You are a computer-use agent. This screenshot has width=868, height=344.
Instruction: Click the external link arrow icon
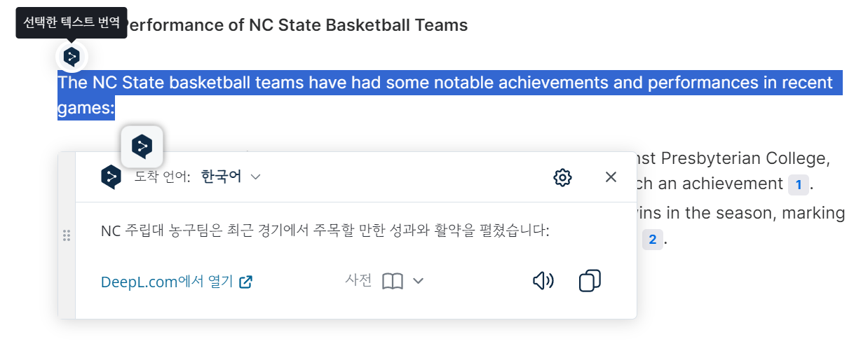point(245,282)
